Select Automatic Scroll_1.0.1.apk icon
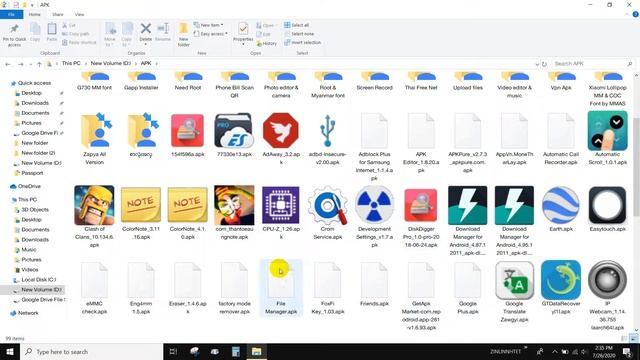 607,131
